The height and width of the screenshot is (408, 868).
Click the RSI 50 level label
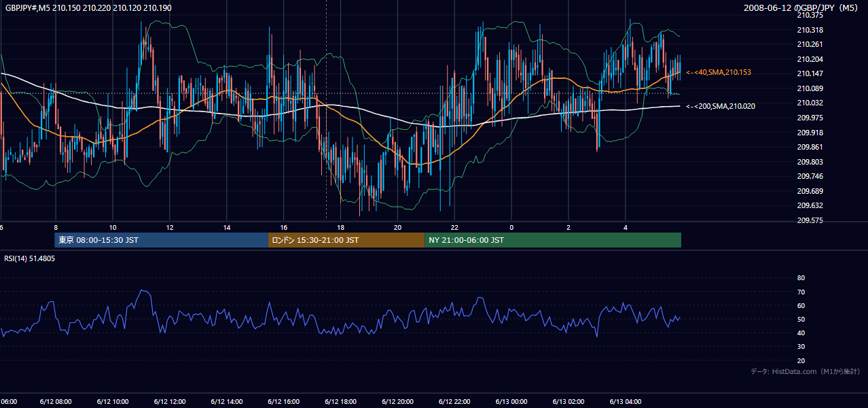click(801, 319)
